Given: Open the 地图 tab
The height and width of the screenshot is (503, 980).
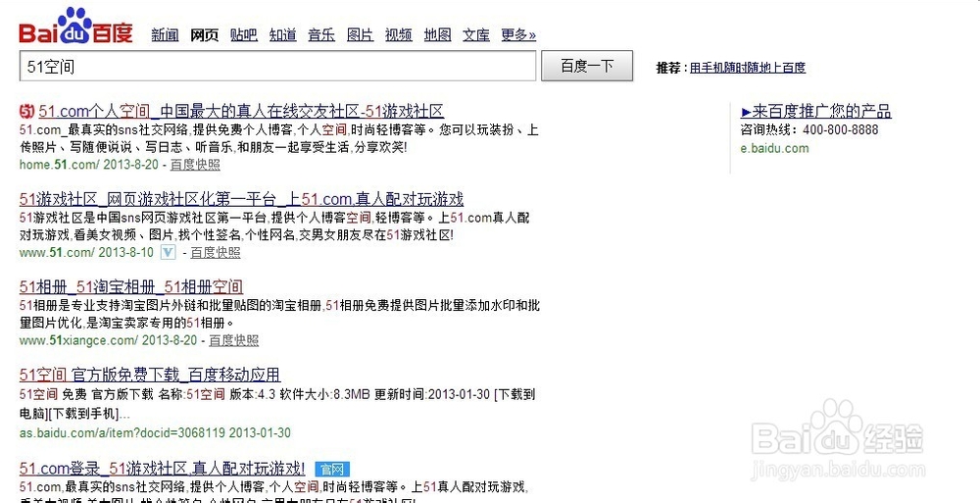Looking at the screenshot, I should tap(437, 35).
